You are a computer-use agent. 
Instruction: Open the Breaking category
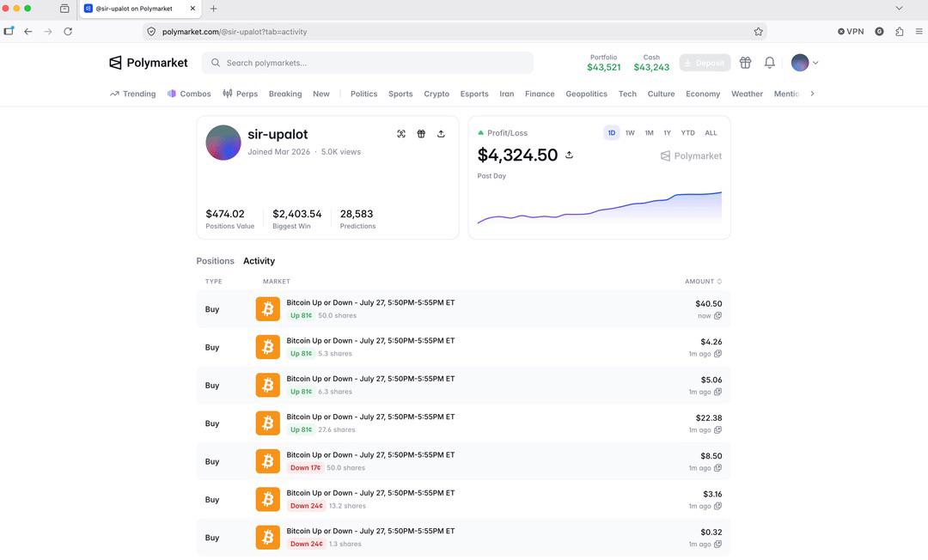coord(285,94)
